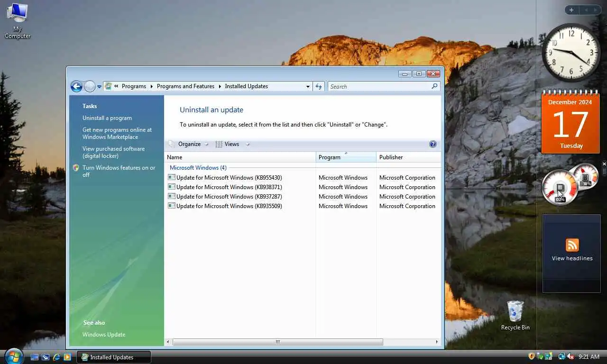The width and height of the screenshot is (607, 364).
Task: Click the muted volume speaker tray icon
Action: 570,356
